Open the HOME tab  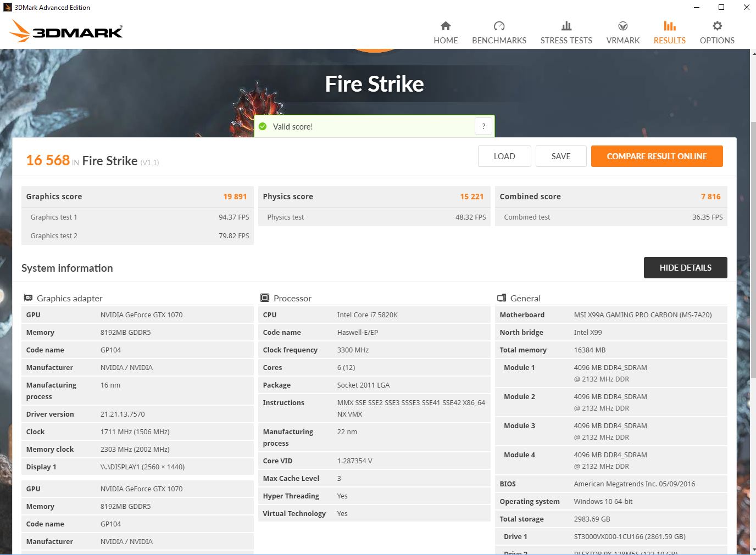[x=446, y=33]
